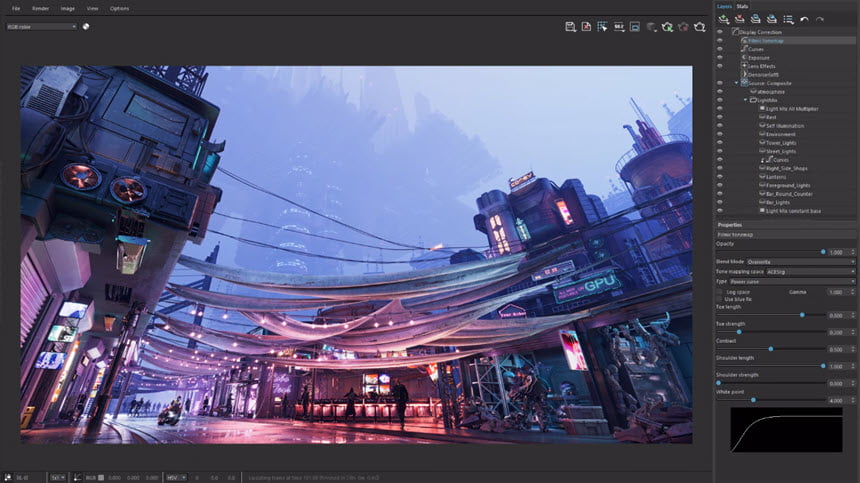The width and height of the screenshot is (860, 483).
Task: Open the Options menu
Action: [x=119, y=8]
